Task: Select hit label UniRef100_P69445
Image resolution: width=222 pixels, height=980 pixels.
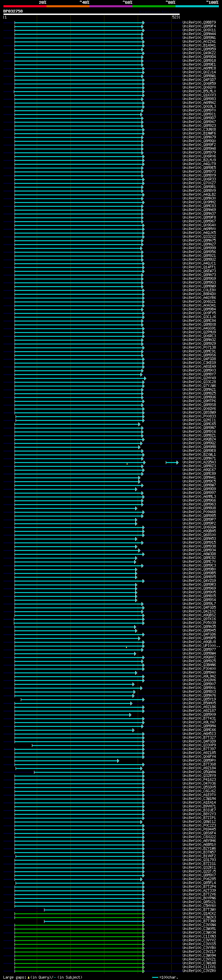Action: pyautogui.click(x=199, y=829)
